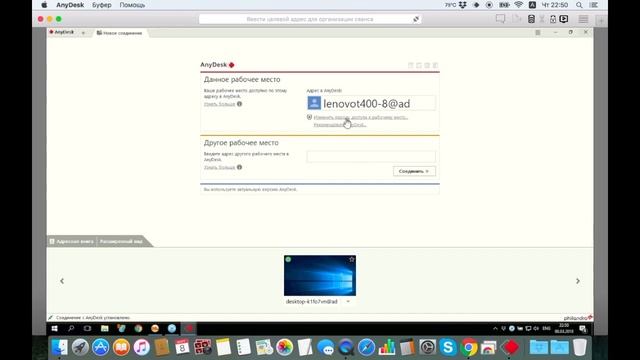Viewport: 640px width, 360px height.
Task: Open System Preferences from the Dock
Action: pyautogui.click(x=427, y=347)
